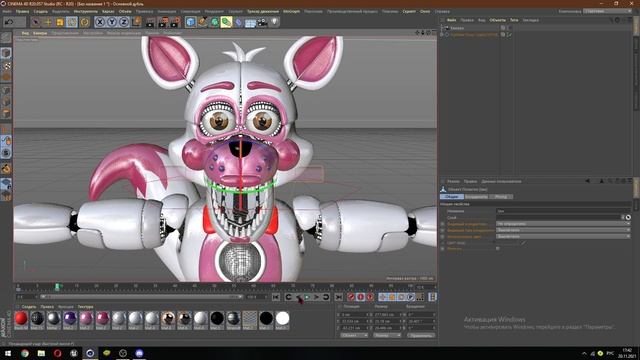Toggle the X axis lock

pyautogui.click(x=100, y=22)
